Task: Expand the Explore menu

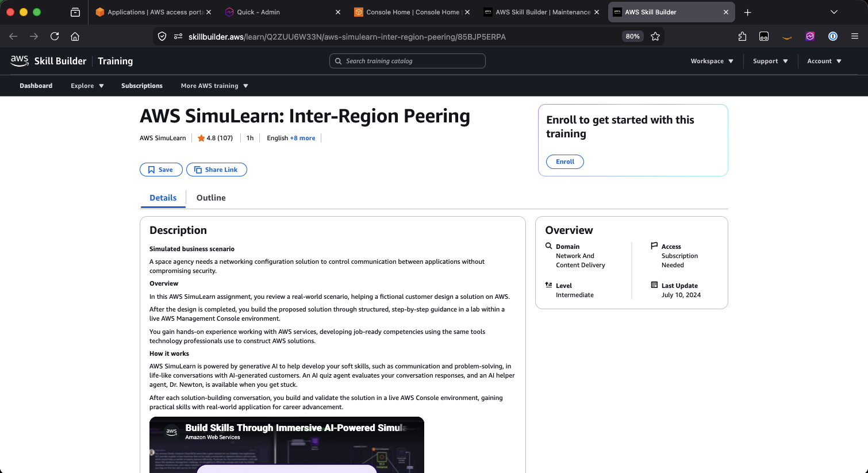Action: [87, 86]
